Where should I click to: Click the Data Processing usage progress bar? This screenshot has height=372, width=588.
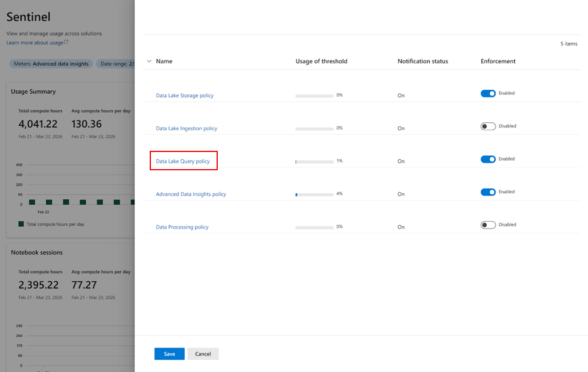[x=314, y=227]
